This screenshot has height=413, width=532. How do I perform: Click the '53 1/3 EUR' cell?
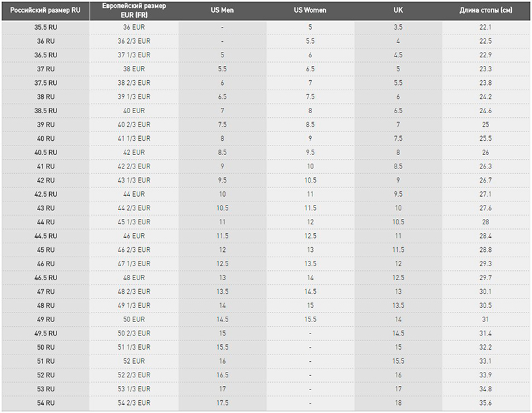[x=134, y=389]
